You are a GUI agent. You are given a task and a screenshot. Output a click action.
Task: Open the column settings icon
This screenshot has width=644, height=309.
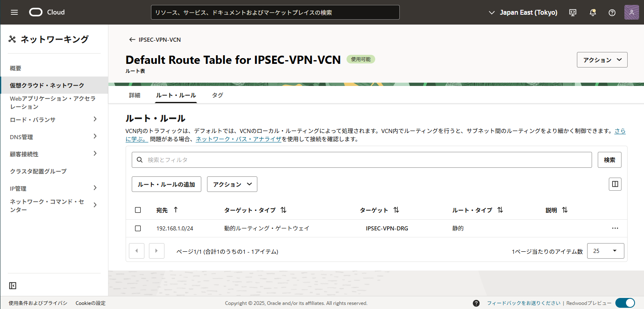pyautogui.click(x=615, y=184)
